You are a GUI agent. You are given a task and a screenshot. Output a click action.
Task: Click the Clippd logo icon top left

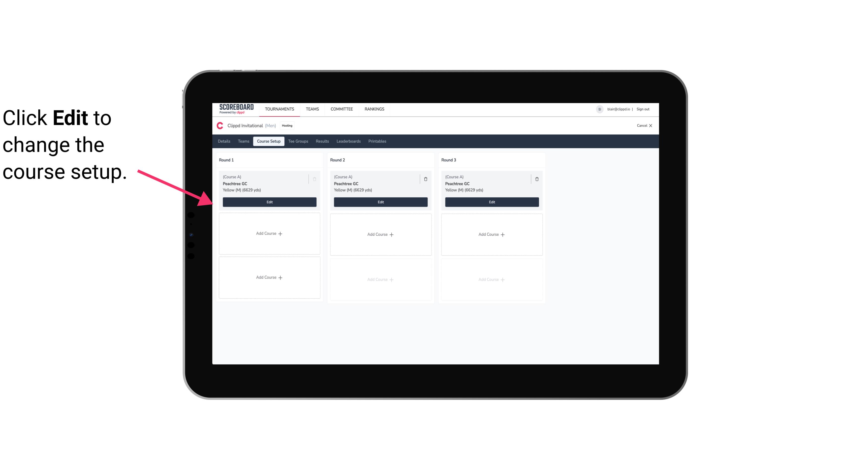220,125
